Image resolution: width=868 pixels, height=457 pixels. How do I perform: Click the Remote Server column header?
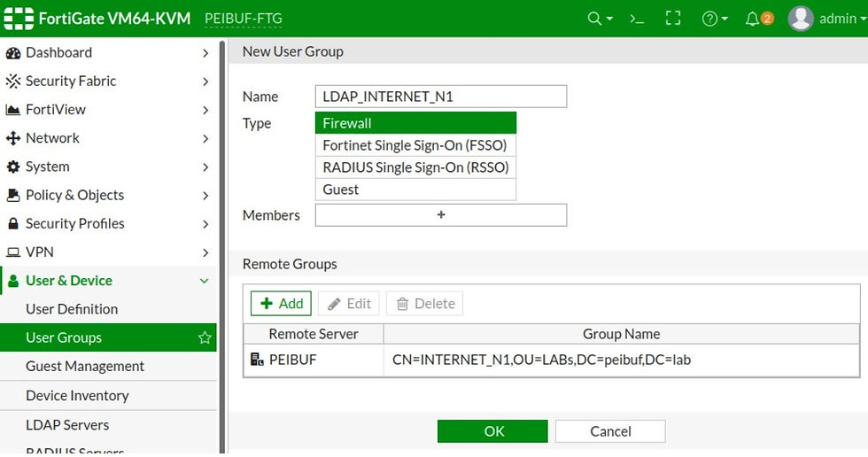tap(314, 334)
